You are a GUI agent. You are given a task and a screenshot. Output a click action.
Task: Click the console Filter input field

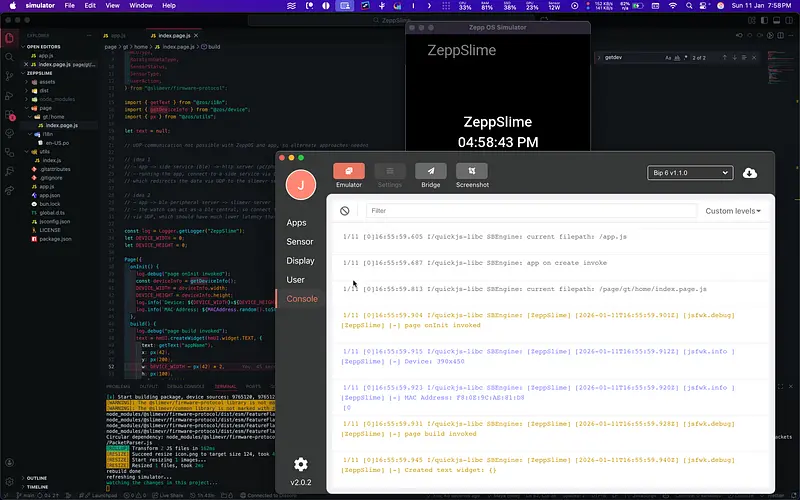pyautogui.click(x=530, y=211)
